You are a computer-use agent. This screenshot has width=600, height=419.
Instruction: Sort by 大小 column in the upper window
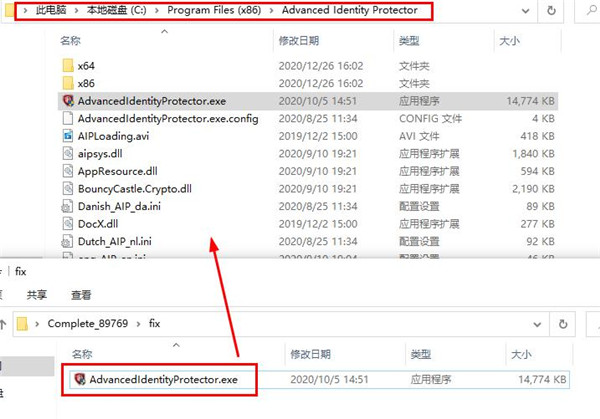click(509, 41)
